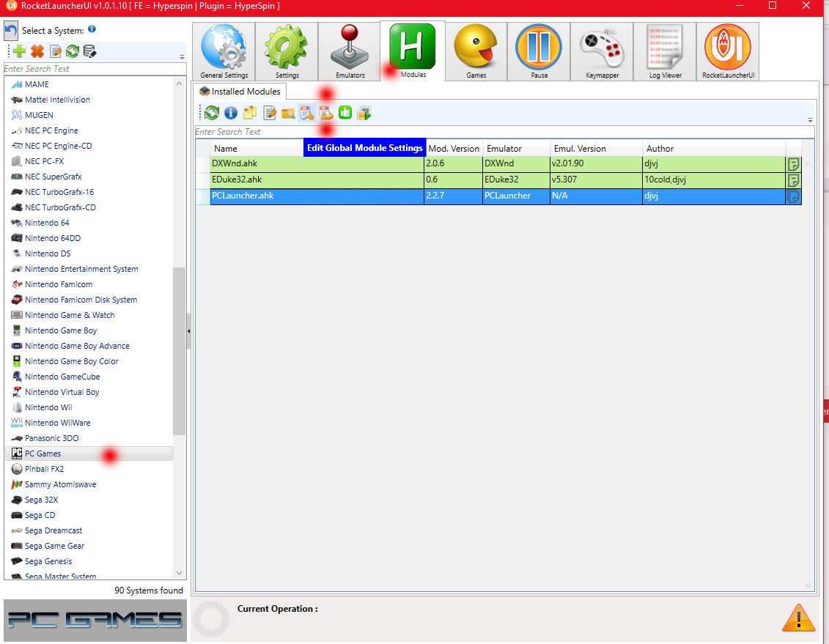Click the blue back arrow beside Select a System

coord(11,31)
